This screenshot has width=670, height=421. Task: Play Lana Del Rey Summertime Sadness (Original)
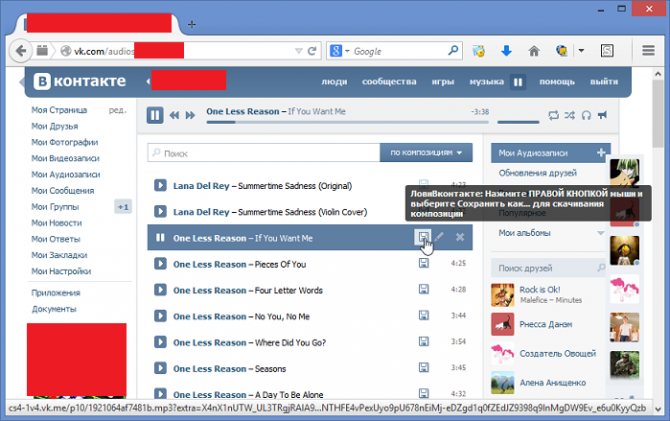tap(160, 185)
